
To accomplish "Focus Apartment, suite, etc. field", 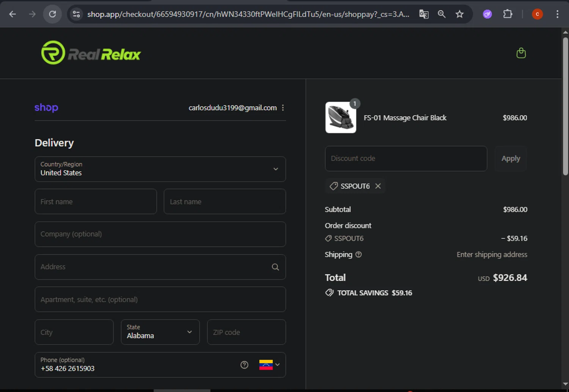I will pyautogui.click(x=160, y=299).
